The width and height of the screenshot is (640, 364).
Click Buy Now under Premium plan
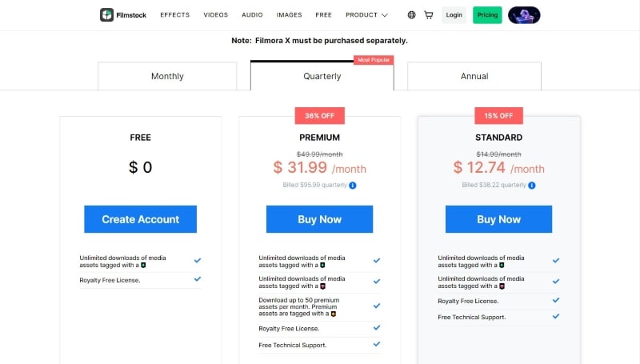tap(319, 219)
